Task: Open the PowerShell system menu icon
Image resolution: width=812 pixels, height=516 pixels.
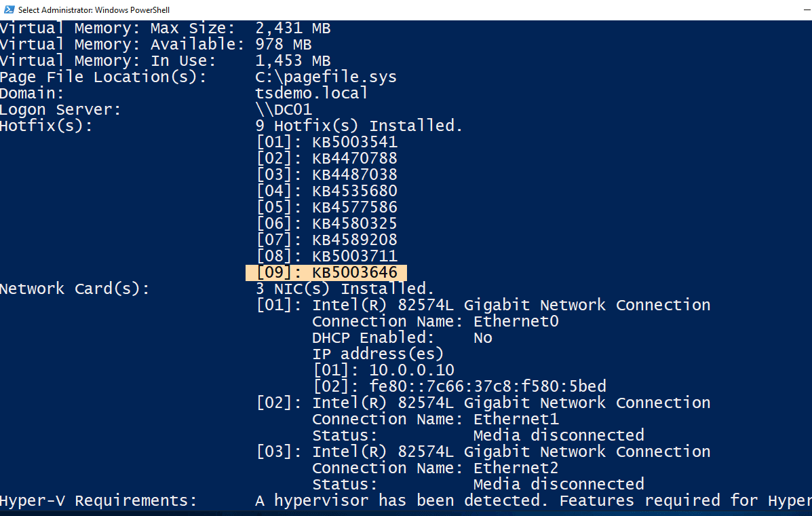Action: click(9, 10)
